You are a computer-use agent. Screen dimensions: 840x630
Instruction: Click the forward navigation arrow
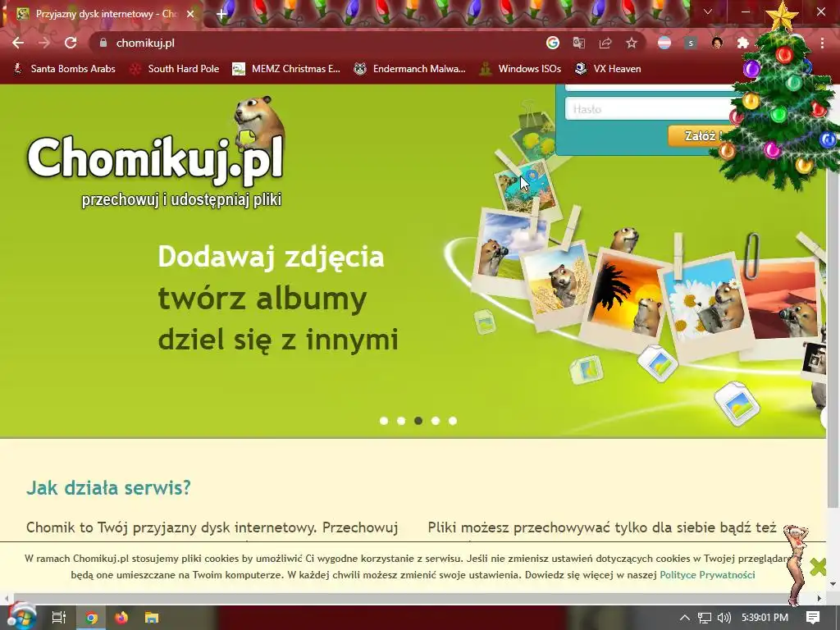(x=44, y=43)
